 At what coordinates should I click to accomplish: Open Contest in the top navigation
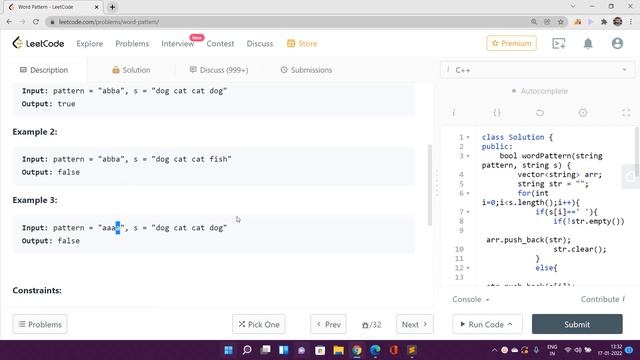point(220,44)
